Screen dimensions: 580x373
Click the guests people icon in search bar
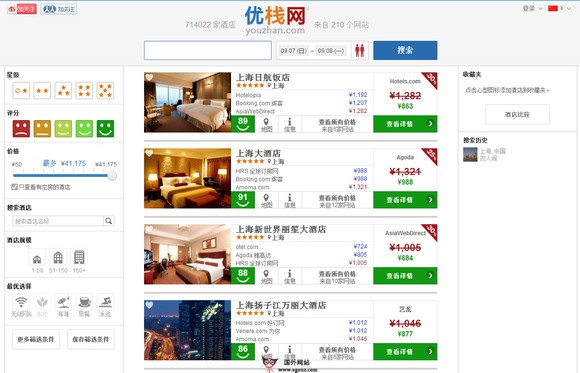(x=360, y=50)
